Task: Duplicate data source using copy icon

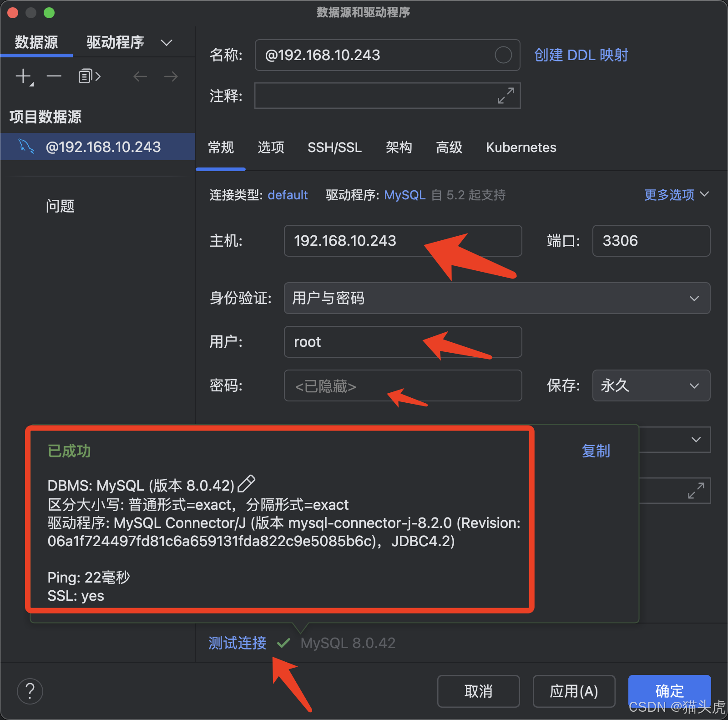Action: coord(89,76)
